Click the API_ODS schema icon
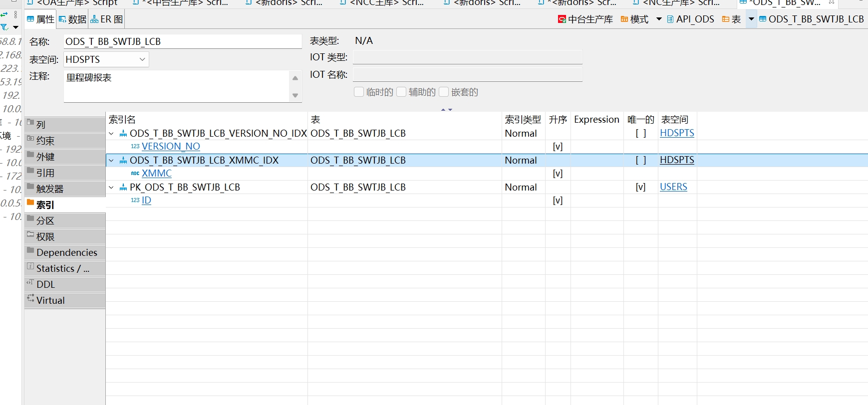The image size is (868, 405). coord(670,19)
